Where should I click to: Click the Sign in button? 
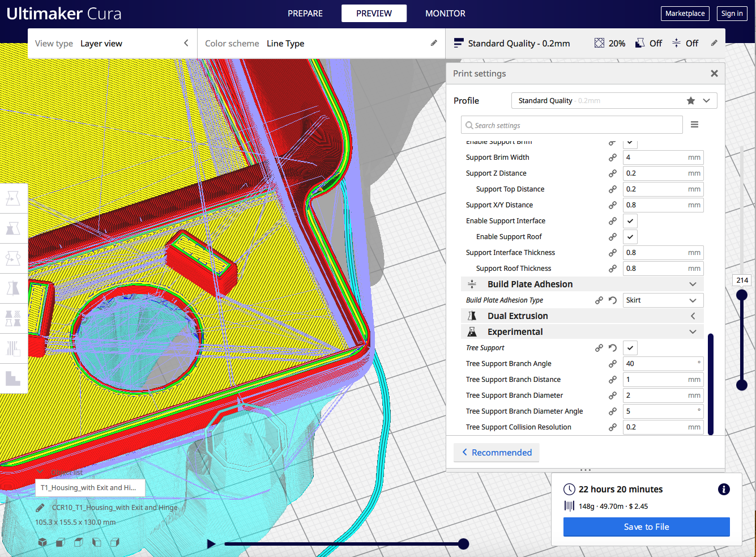point(732,14)
